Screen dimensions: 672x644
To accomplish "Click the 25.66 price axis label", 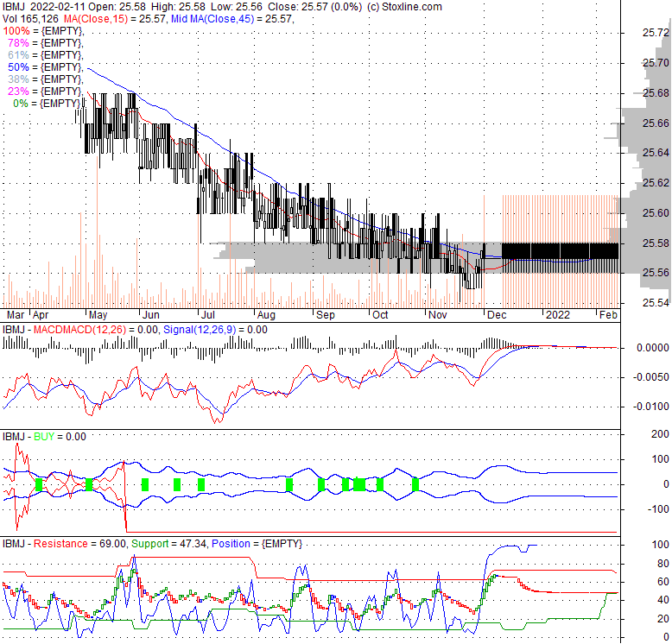I will 656,123.
